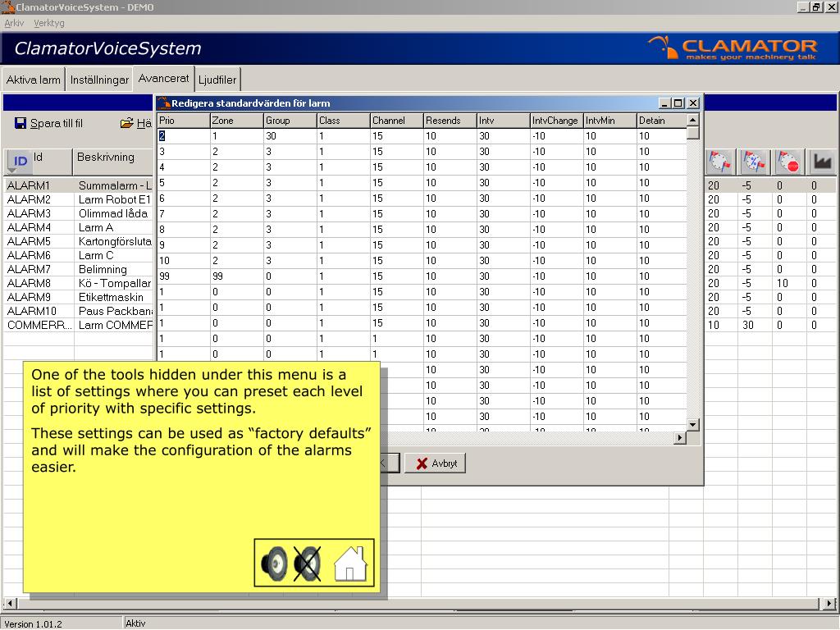Go home using the house icon
840x630 pixels.
tap(350, 563)
